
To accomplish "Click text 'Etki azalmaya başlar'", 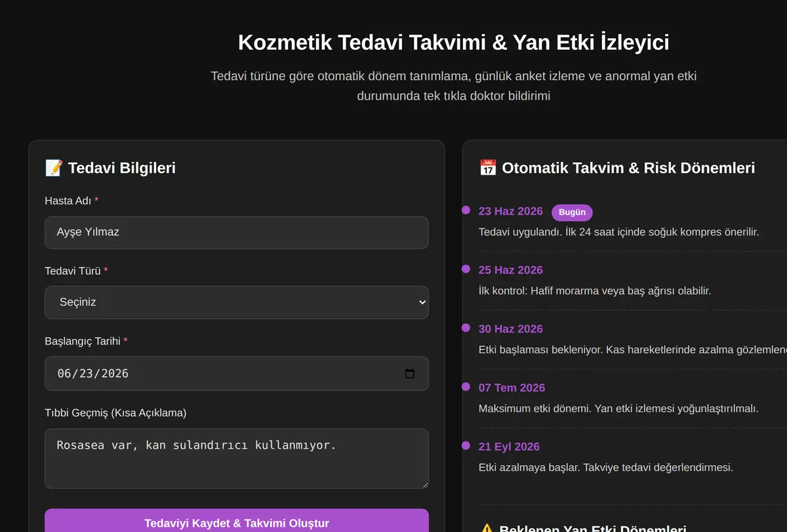I will (x=606, y=468).
